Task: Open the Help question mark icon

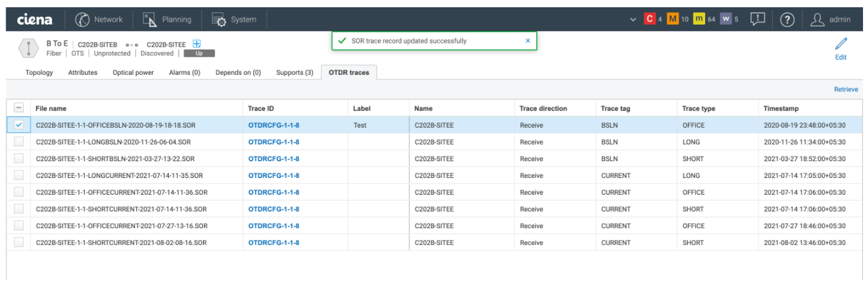Action: click(x=787, y=20)
